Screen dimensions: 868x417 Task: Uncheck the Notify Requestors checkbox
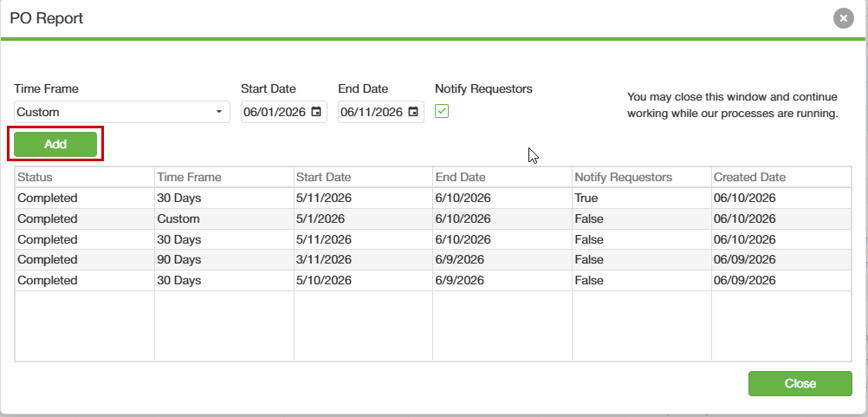coord(442,111)
